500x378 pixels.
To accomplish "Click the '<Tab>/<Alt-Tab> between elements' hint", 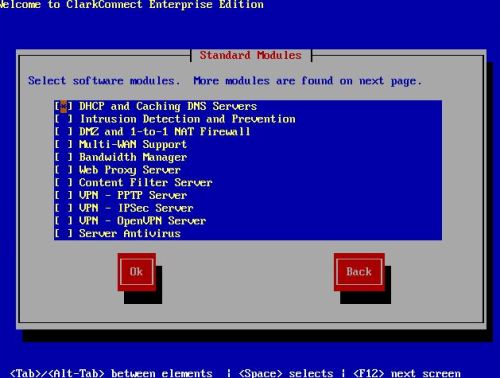I will click(111, 373).
